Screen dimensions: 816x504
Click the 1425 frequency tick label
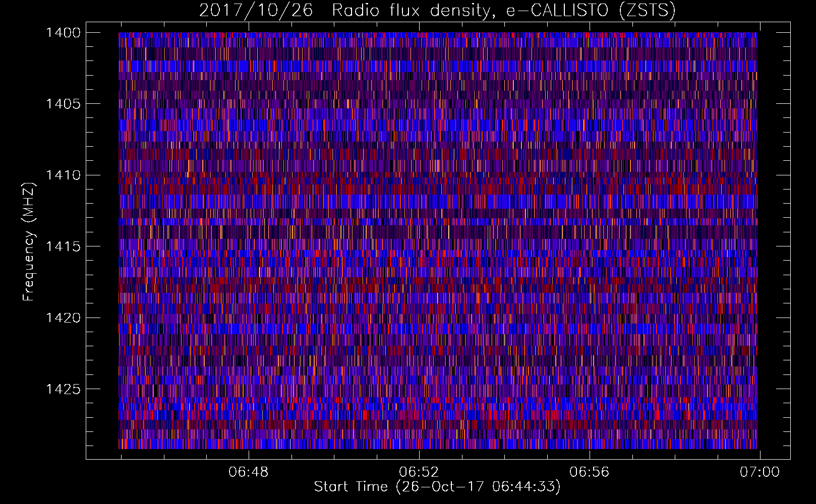[63, 389]
